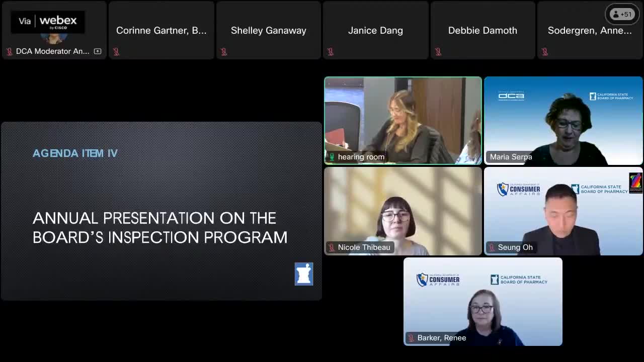This screenshot has width=644, height=362.
Task: Click Sodergren, Anne's muted microphone icon
Action: (x=545, y=51)
